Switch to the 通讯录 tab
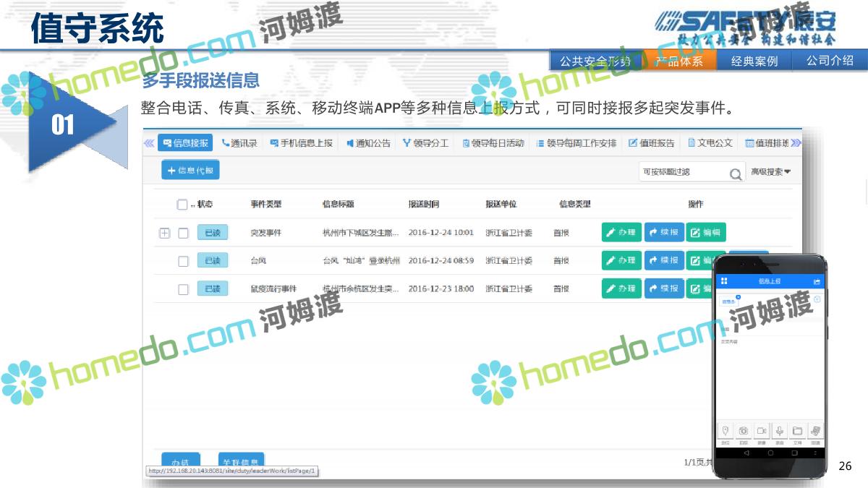The width and height of the screenshot is (868, 488). (239, 143)
